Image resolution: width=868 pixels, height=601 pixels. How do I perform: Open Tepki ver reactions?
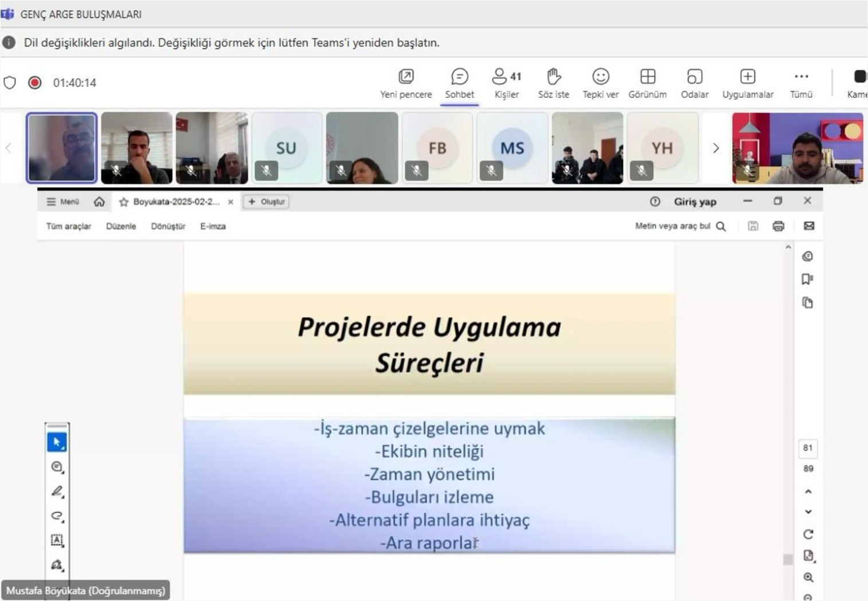(600, 84)
